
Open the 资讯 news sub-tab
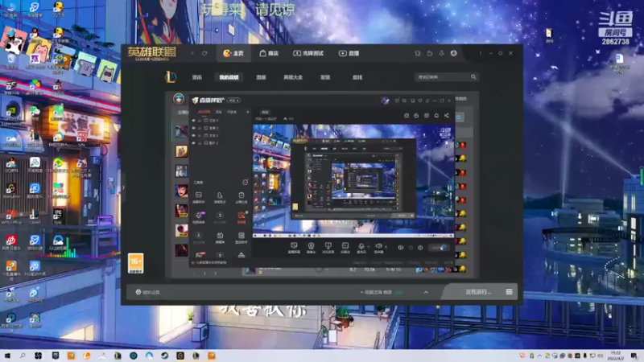tap(197, 77)
